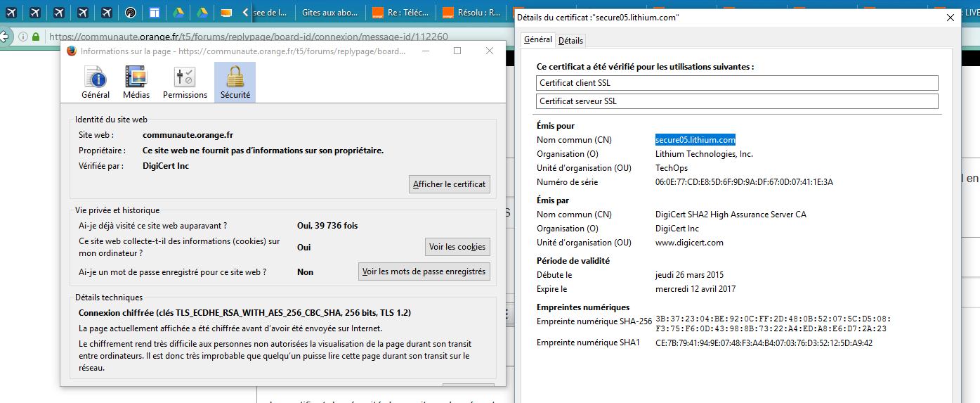Select the Certificat serveur SSL usage field
This screenshot has height=403, width=980.
pos(737,101)
